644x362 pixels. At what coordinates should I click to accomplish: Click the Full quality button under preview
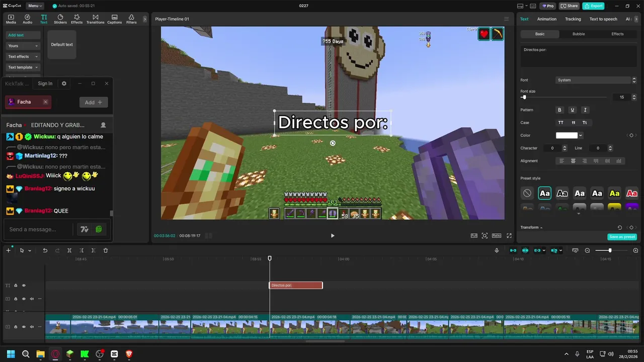click(x=474, y=235)
